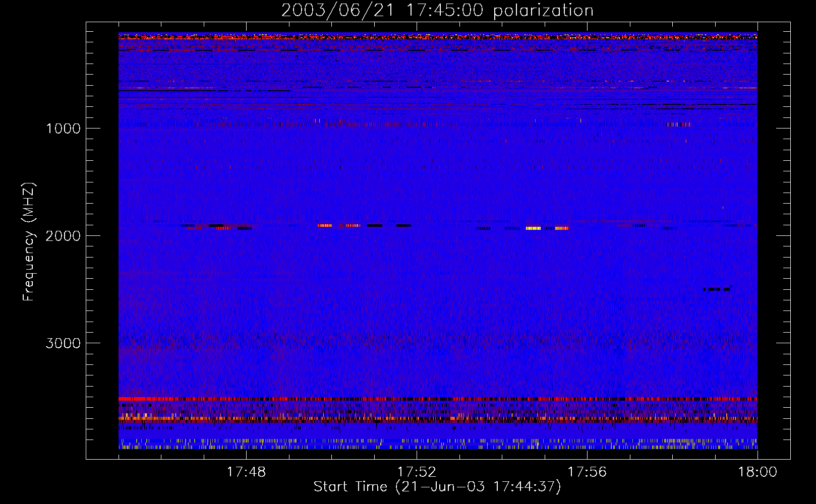
Task: Click the solid red horizontal band below 3000 MHz
Action: coord(438,399)
